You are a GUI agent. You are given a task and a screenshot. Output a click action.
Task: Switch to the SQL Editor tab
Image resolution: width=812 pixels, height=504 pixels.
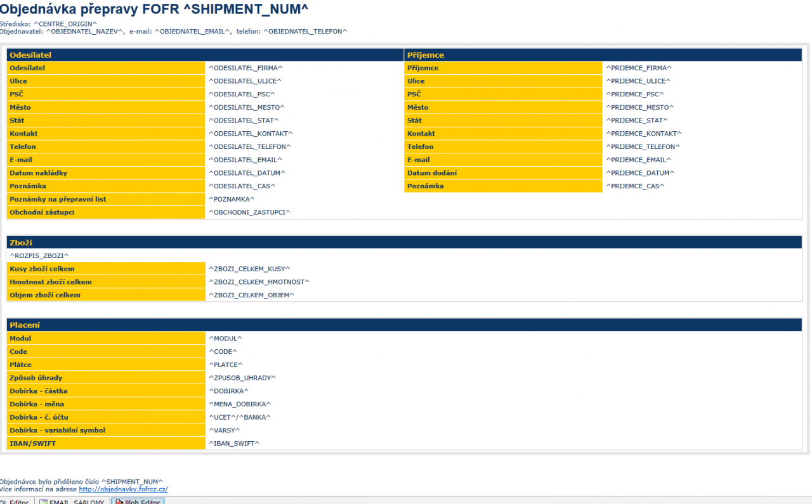coord(14,501)
